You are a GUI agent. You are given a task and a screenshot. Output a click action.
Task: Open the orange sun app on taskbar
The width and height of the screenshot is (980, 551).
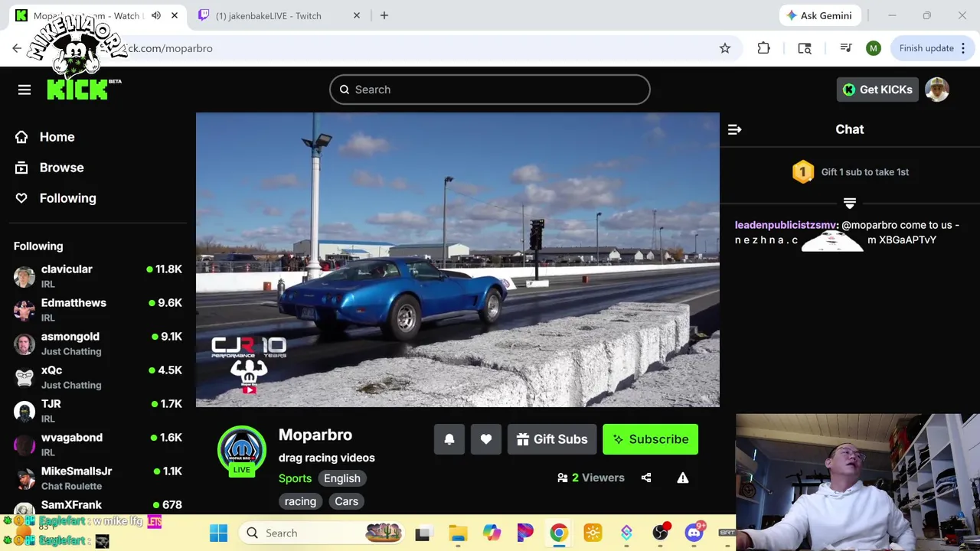click(593, 533)
